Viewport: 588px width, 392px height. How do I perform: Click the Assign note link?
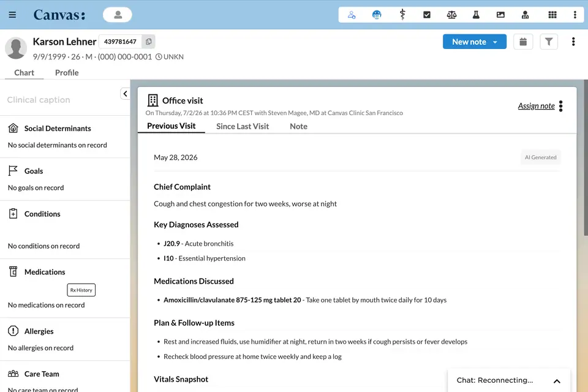point(537,106)
